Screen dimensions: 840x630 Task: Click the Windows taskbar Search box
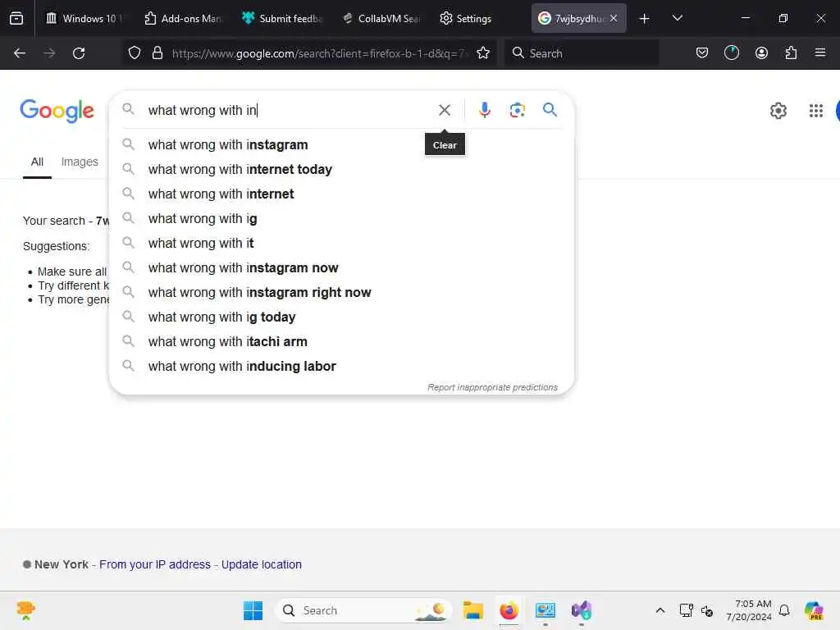pos(363,610)
